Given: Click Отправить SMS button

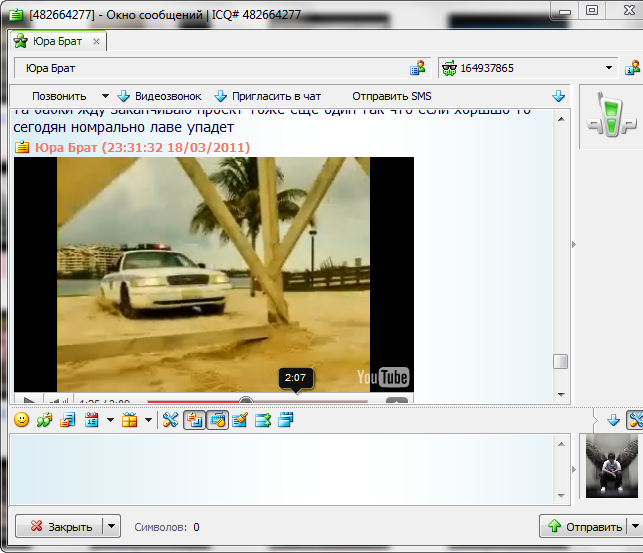Looking at the screenshot, I should coord(392,96).
